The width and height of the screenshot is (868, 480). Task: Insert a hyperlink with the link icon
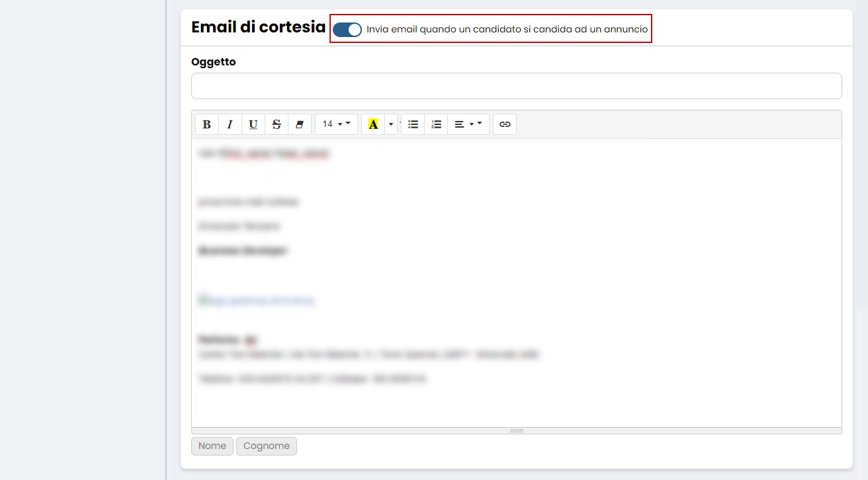coord(505,124)
